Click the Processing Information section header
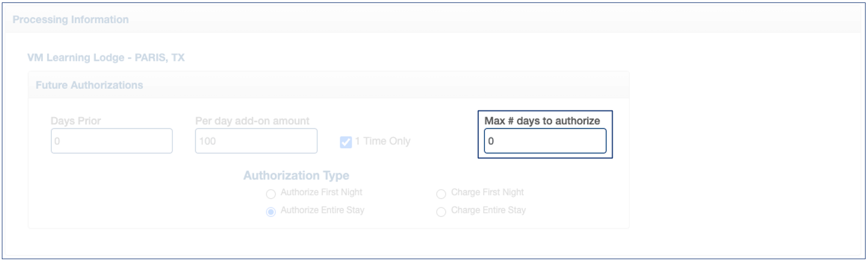Screen dimensions: 868x261 coord(71,20)
